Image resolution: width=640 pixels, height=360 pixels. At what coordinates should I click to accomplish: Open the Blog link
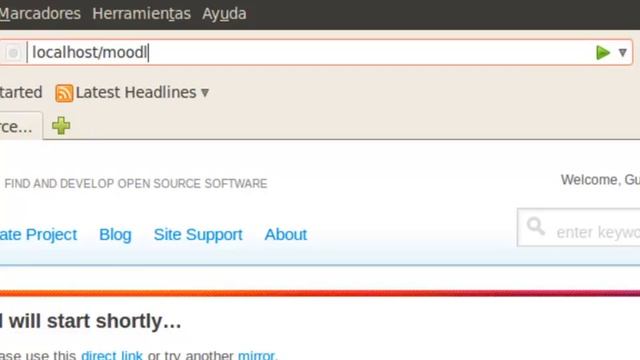click(x=115, y=235)
